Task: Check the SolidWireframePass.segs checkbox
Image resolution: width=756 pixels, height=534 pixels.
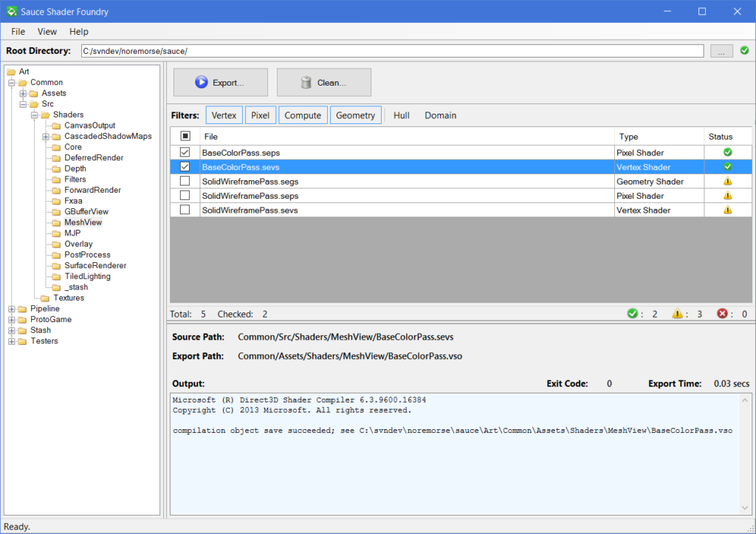Action: [185, 181]
